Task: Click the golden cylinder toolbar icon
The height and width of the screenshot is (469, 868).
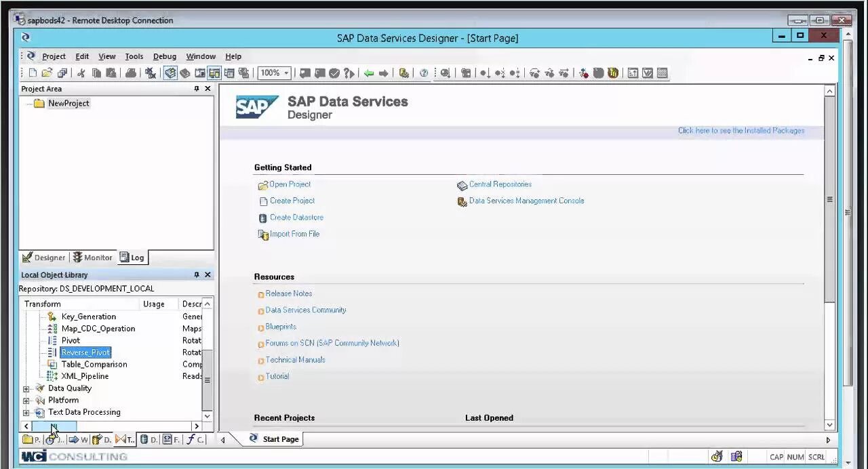Action: tap(613, 73)
